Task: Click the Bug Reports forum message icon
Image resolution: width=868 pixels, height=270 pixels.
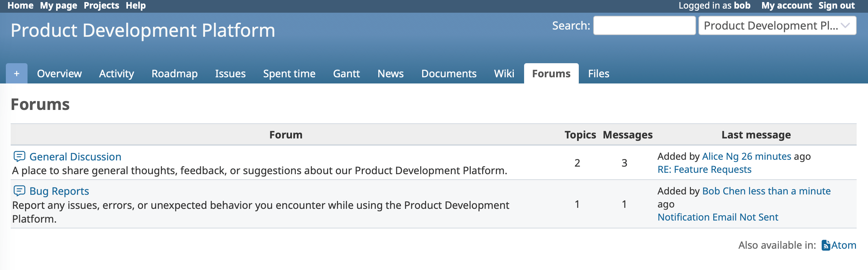Action: coord(19,191)
